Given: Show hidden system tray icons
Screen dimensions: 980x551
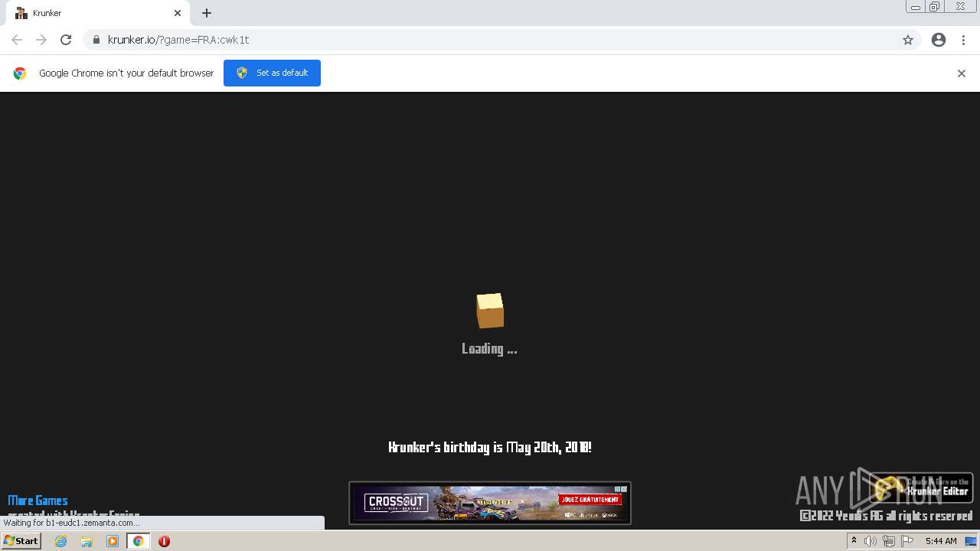Looking at the screenshot, I should pyautogui.click(x=854, y=541).
